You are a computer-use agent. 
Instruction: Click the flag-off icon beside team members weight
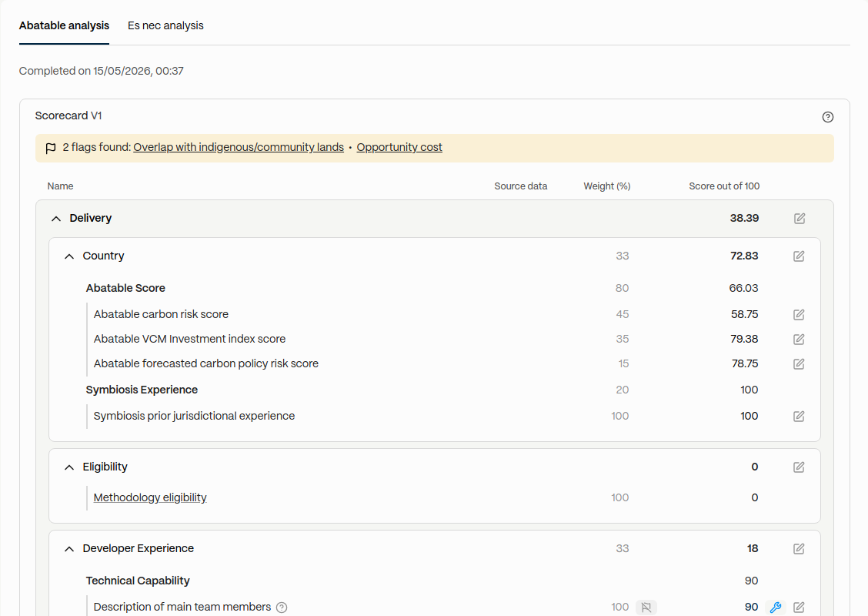(646, 607)
